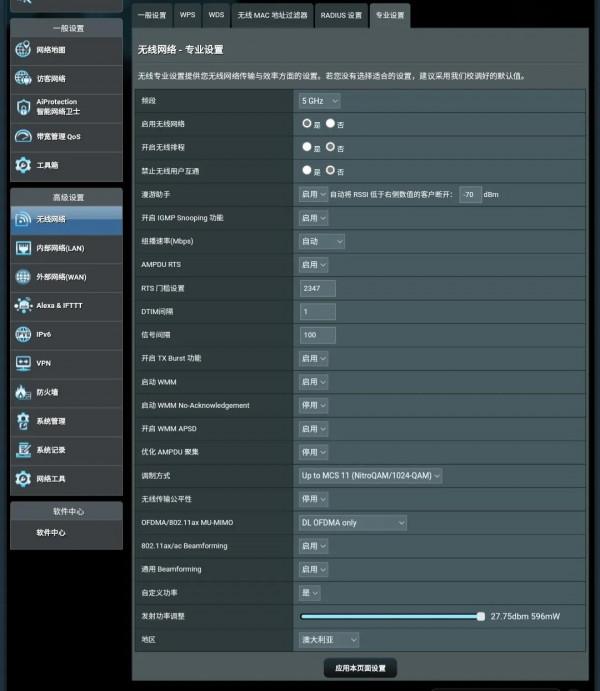Open the 系统记录 system log icon
Screen dimensions: 600x691
23,450
